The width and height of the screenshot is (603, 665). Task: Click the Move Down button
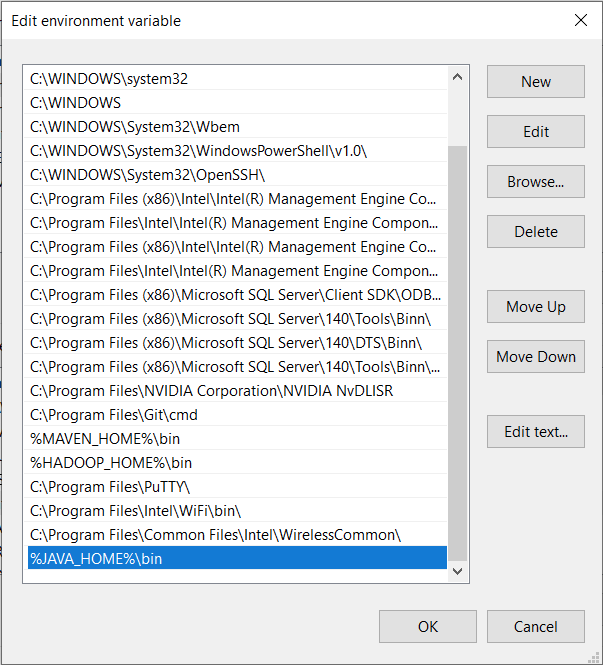point(535,357)
